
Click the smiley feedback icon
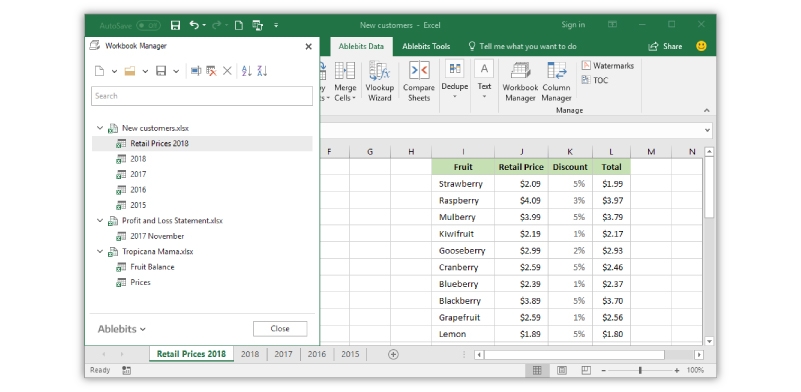(x=701, y=46)
